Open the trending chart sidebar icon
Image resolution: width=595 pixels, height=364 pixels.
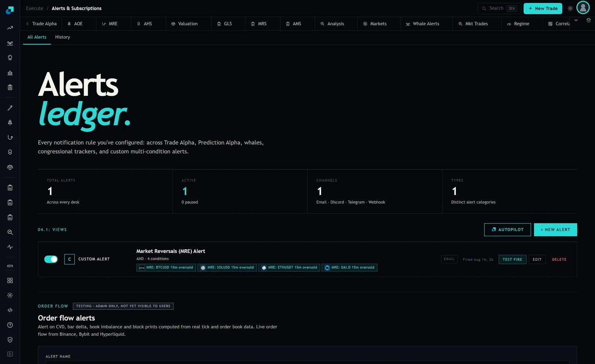point(10,28)
